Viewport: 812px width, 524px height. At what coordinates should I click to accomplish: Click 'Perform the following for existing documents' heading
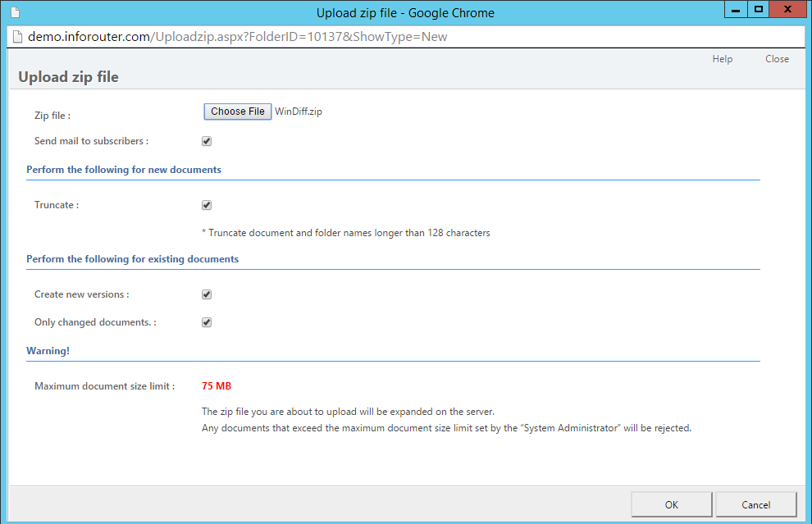tap(133, 259)
